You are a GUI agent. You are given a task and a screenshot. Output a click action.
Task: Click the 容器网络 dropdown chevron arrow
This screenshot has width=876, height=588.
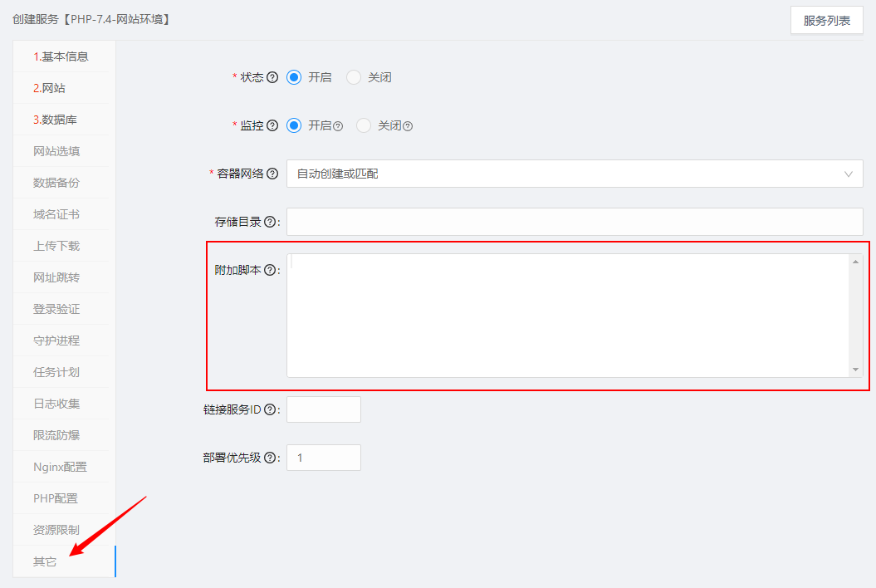[848, 174]
